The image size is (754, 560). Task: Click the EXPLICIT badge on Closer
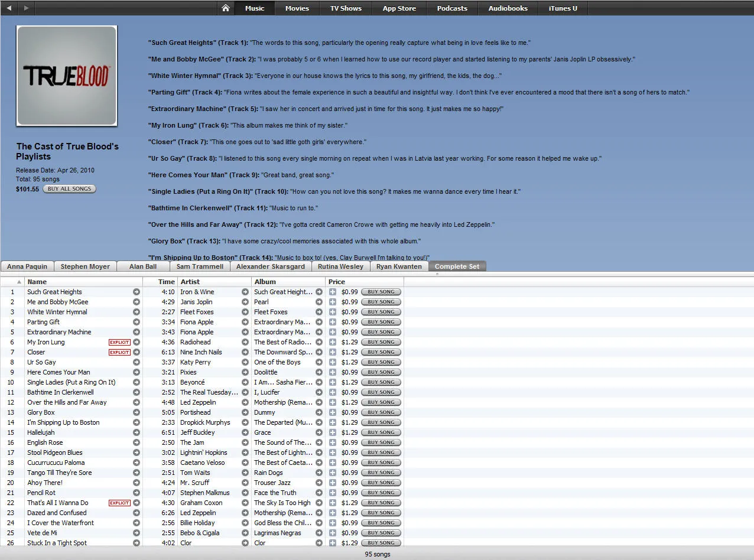click(x=119, y=352)
